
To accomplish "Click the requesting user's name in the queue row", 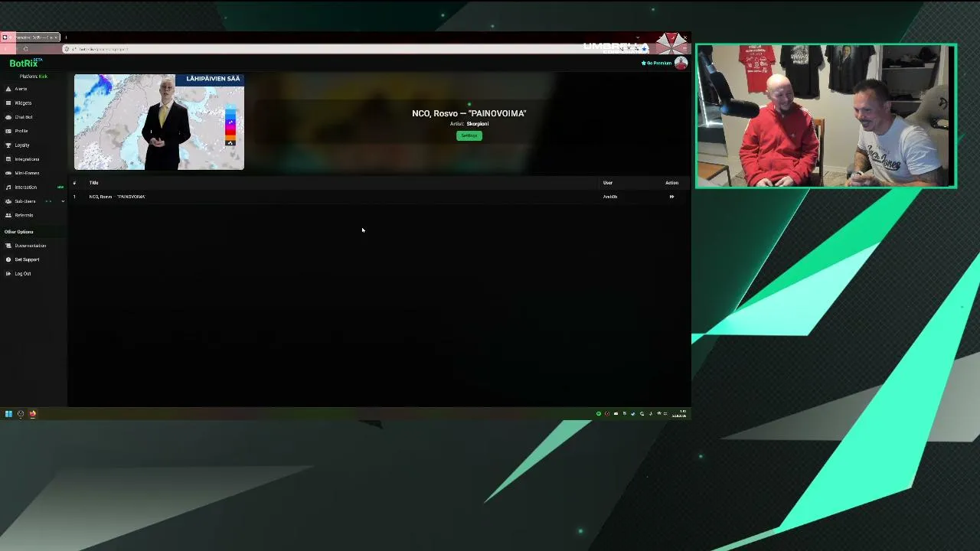I will pyautogui.click(x=610, y=197).
